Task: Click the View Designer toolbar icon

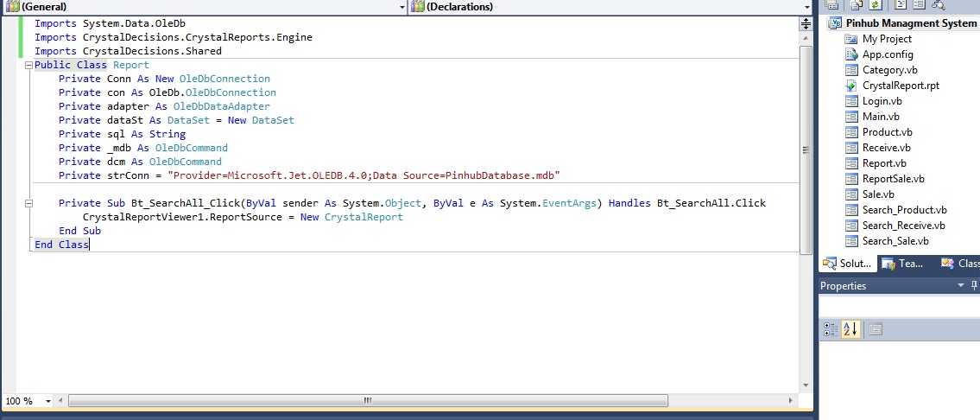Action: pyautogui.click(x=919, y=4)
